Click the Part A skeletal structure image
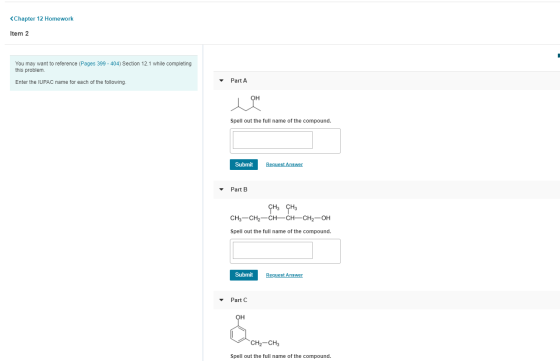The image size is (560, 361). 246,104
